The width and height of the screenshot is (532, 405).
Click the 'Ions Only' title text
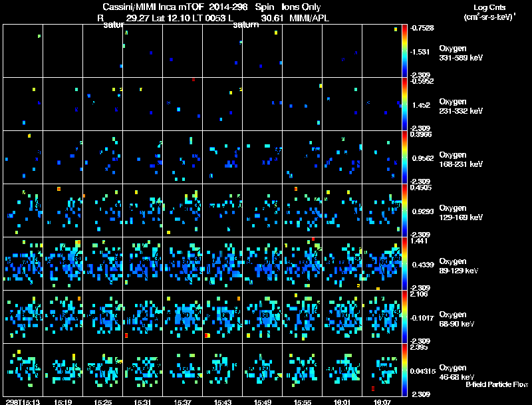301,7
